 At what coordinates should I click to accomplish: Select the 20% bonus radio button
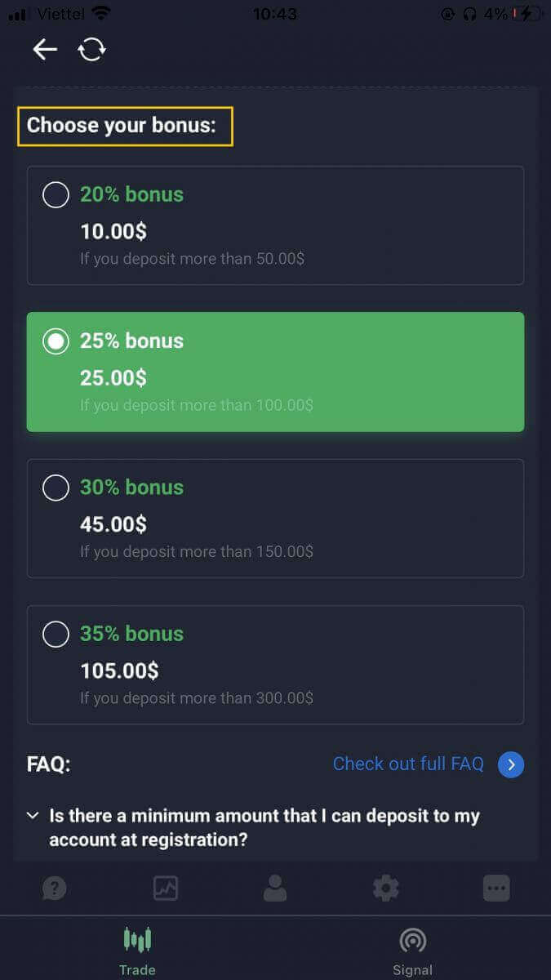coord(56,194)
